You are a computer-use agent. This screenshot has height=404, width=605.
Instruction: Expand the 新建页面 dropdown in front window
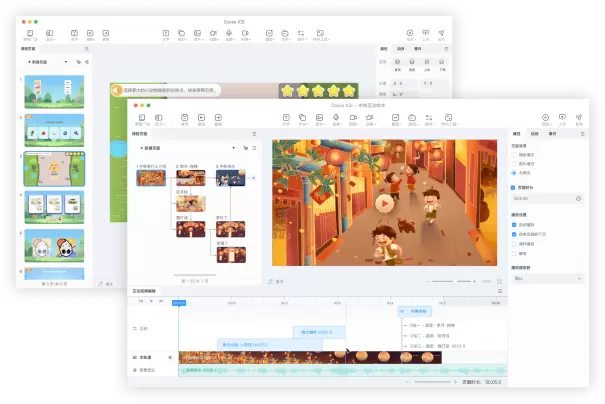[162, 147]
